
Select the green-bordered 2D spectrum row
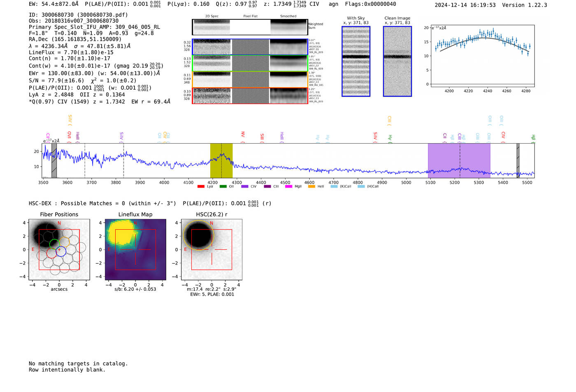pyautogui.click(x=250, y=63)
